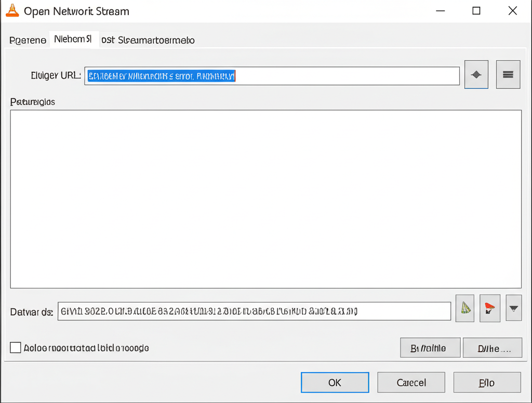Open the "ost Steamartoemelo" tab

(148, 40)
